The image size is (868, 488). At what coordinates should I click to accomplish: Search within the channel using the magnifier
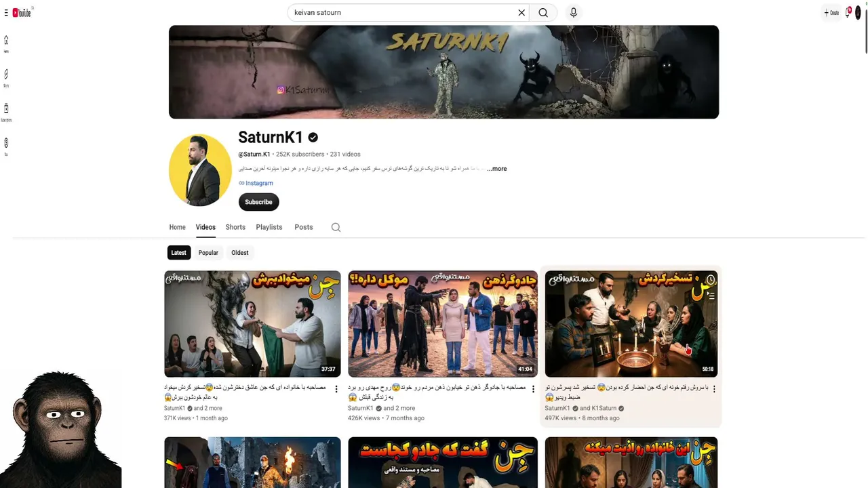point(336,227)
